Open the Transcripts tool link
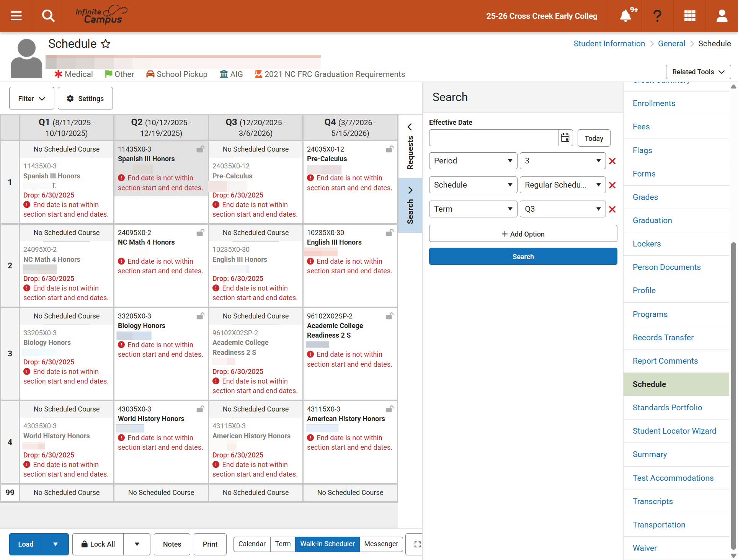 [x=653, y=501]
